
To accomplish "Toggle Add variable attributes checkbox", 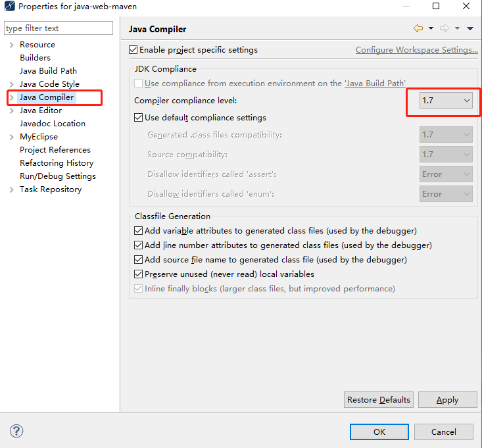I will (138, 231).
